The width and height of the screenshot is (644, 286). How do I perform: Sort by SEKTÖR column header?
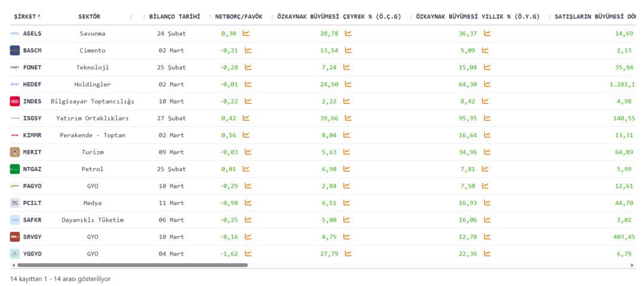tap(89, 17)
